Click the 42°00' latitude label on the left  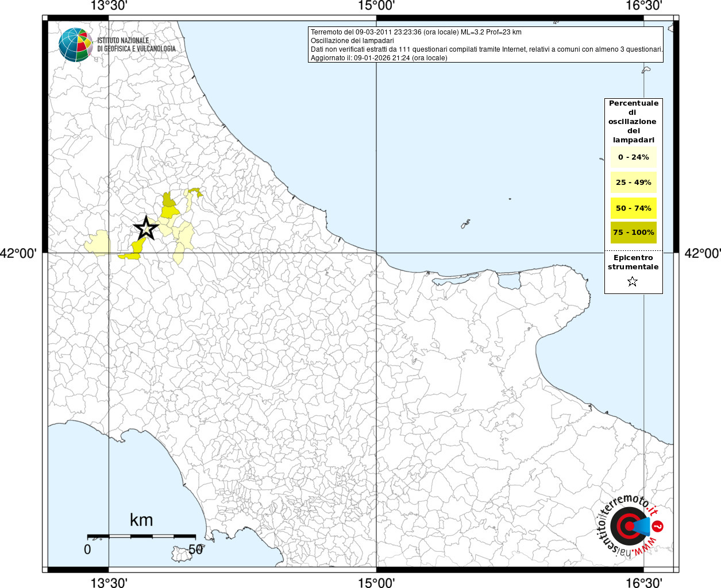tap(20, 253)
